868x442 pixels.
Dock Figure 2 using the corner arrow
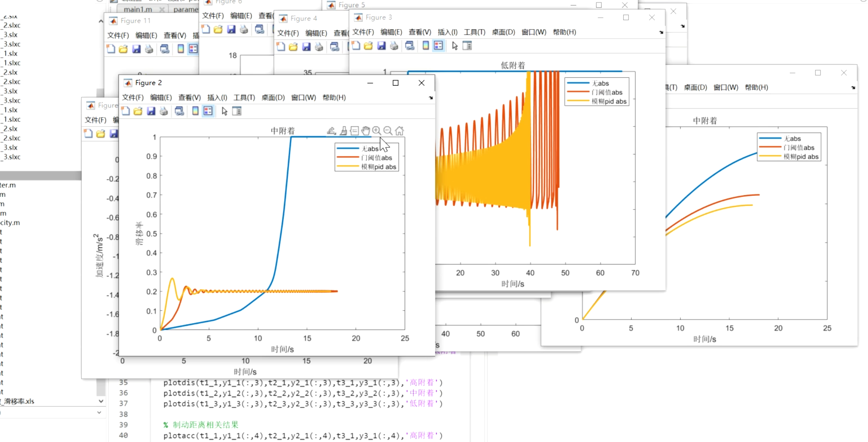tap(431, 98)
